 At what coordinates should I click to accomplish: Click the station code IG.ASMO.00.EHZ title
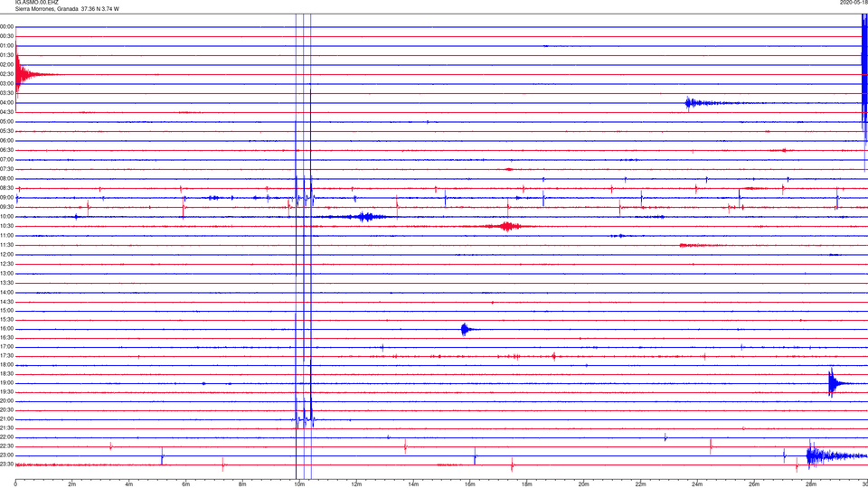point(36,3)
